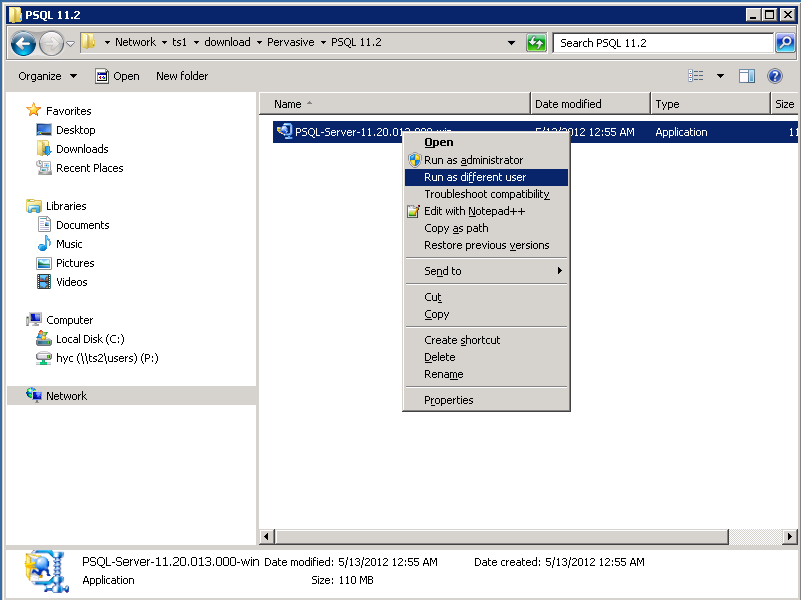Open the help question mark icon
Image resolution: width=801 pixels, height=600 pixels.
774,76
